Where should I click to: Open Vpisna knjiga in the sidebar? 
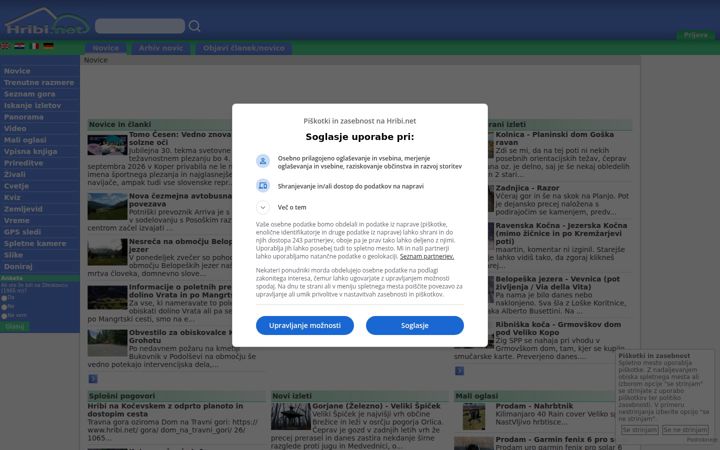30,152
